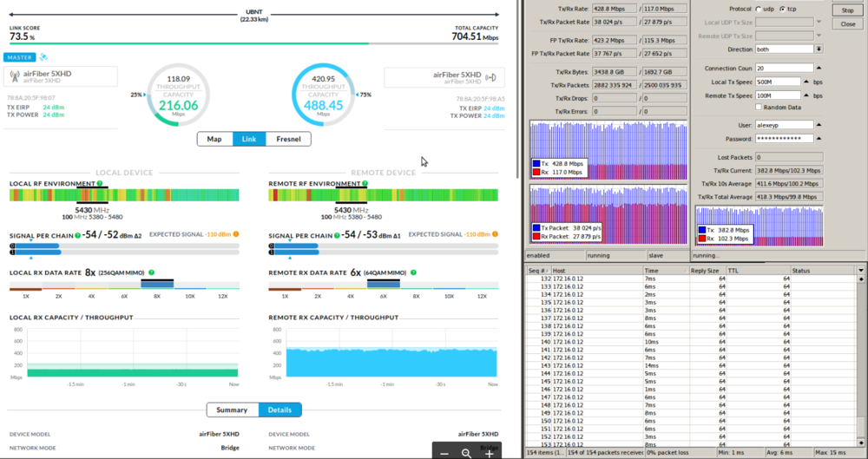Switch to the Summary tab
The width and height of the screenshot is (868, 459).
point(232,410)
